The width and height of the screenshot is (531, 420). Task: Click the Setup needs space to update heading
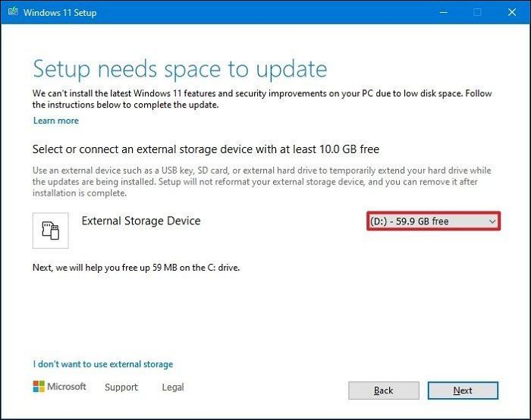tap(180, 69)
